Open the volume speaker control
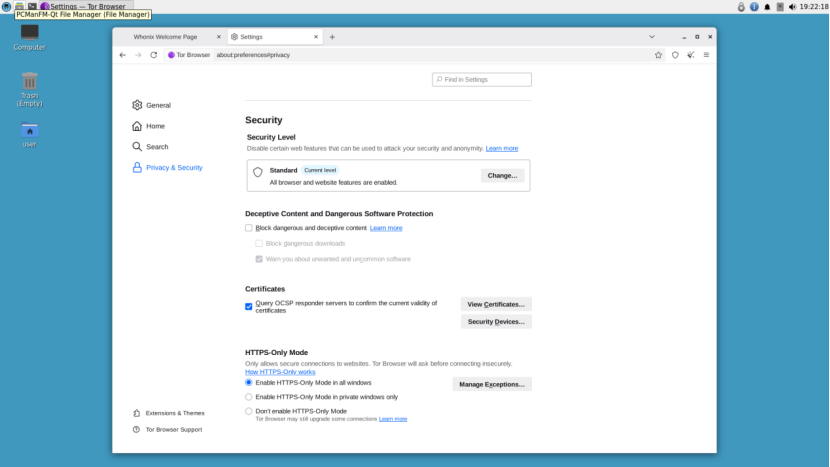This screenshot has width=830, height=467. 792,7
